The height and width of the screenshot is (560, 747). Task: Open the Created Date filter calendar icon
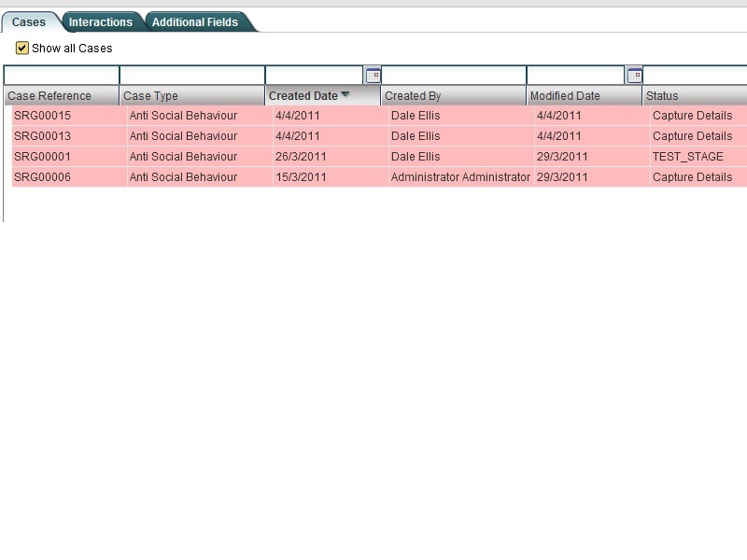tap(373, 76)
